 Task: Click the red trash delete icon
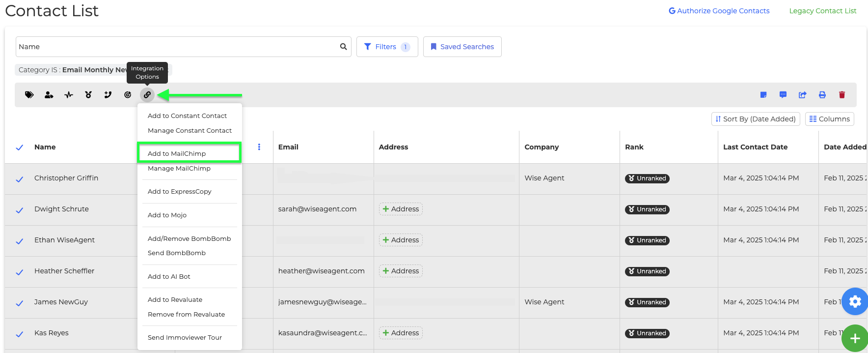coord(842,95)
